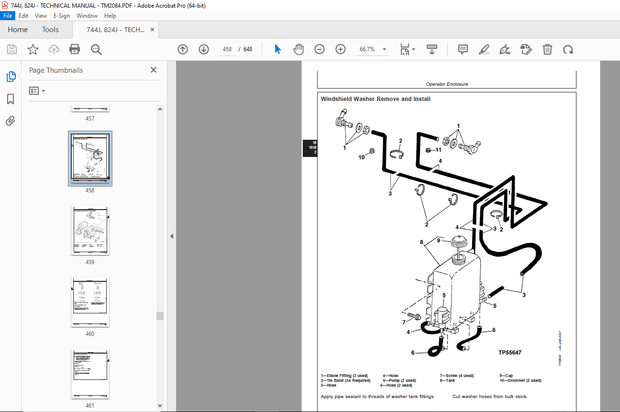Click the 'Windshield Washer Remove and Install' heading
Viewport: 620px width, 412px height.
pyautogui.click(x=375, y=99)
